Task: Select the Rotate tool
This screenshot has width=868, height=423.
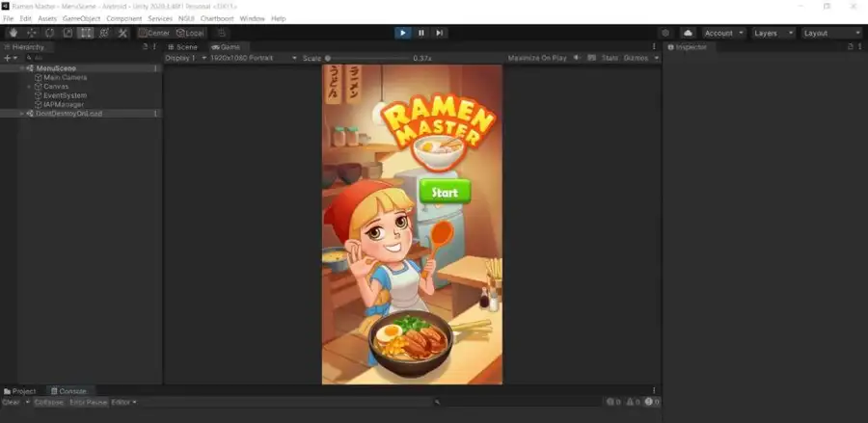Action: 49,33
